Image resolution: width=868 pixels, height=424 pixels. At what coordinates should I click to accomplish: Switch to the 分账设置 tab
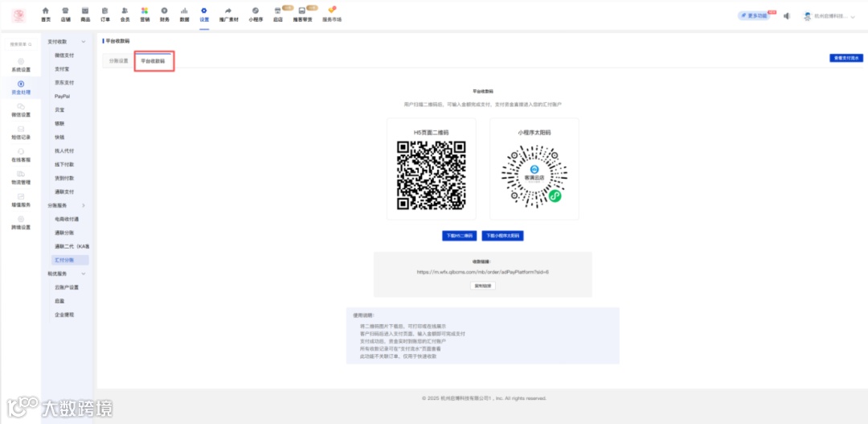coord(118,61)
